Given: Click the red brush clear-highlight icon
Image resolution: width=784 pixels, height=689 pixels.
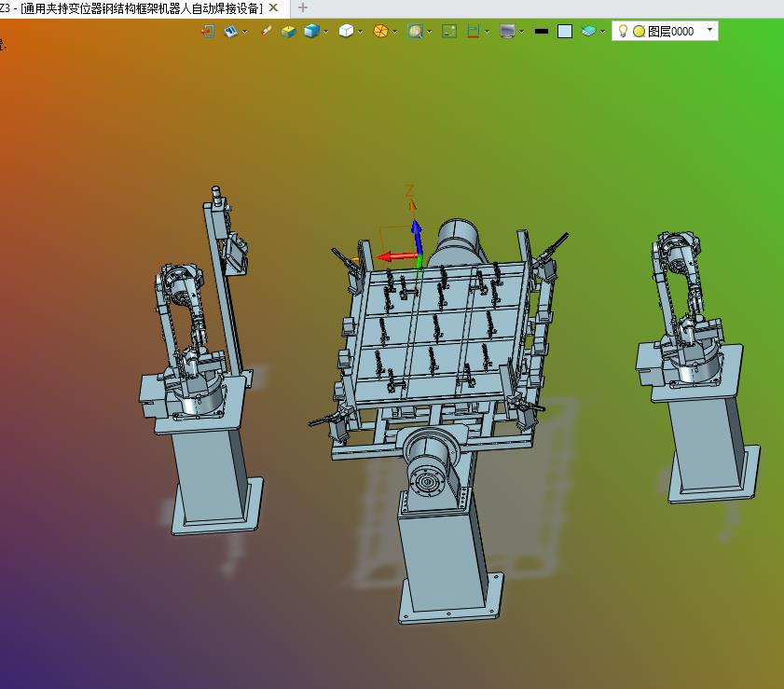Looking at the screenshot, I should [266, 31].
